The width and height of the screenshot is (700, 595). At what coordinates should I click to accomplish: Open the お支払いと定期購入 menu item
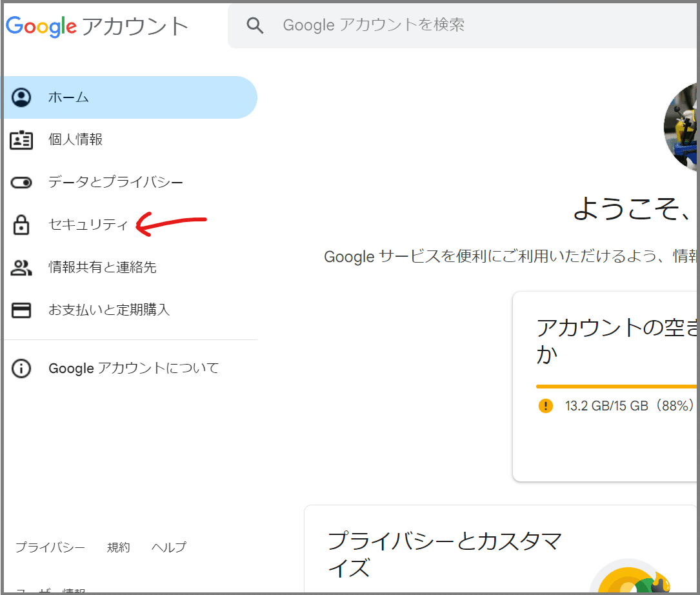point(130,310)
